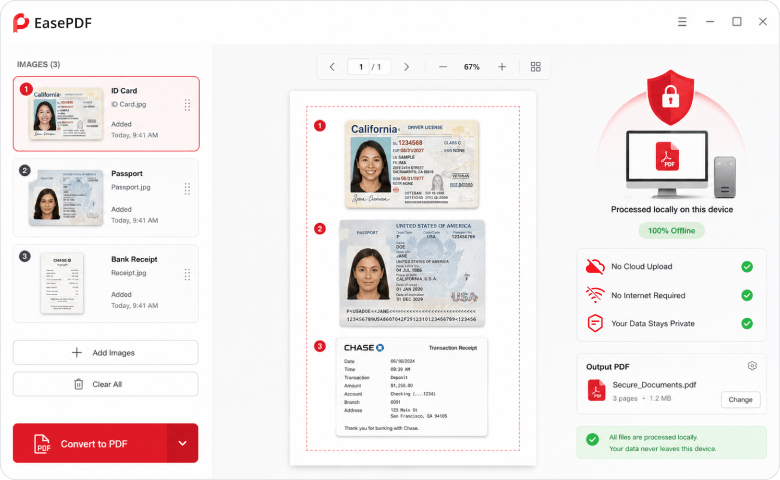This screenshot has width=780, height=480.
Task: Click Change output file button
Action: coord(740,399)
